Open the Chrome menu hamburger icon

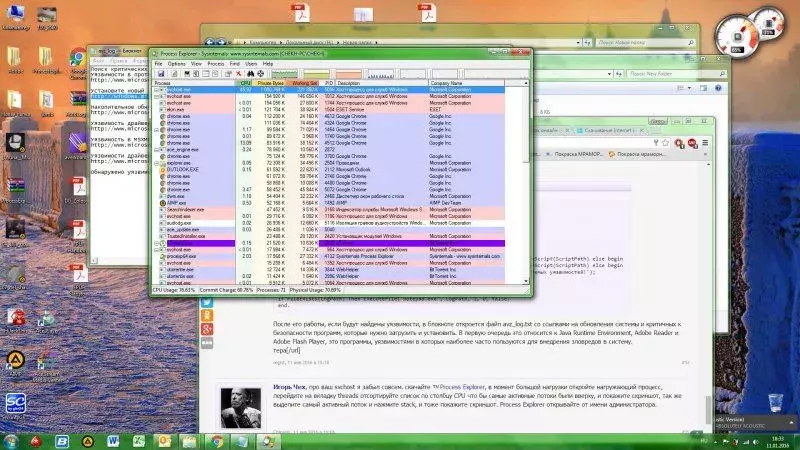click(705, 143)
